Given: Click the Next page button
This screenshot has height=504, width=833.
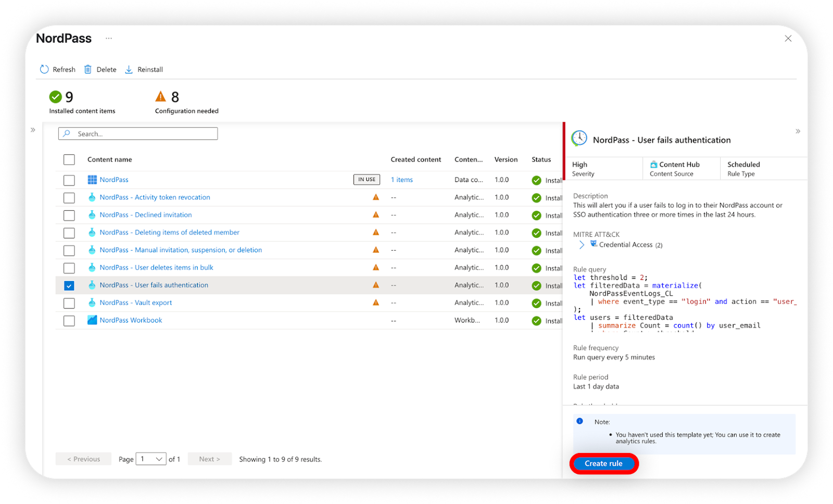Looking at the screenshot, I should point(210,459).
